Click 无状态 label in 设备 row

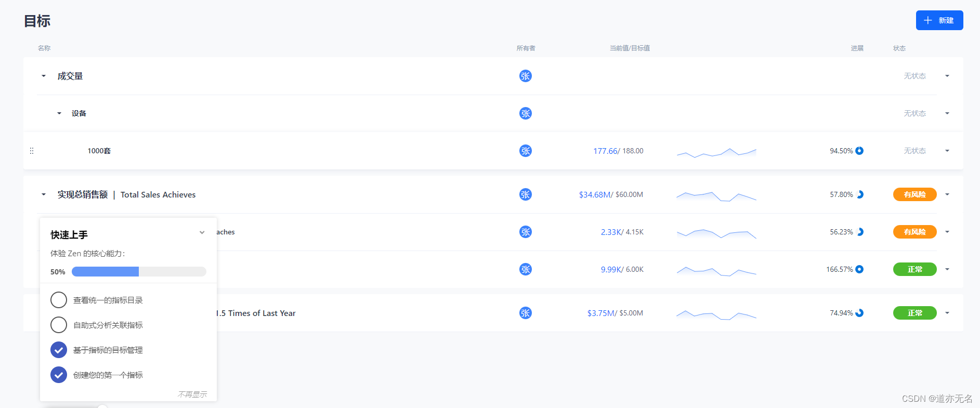click(914, 113)
